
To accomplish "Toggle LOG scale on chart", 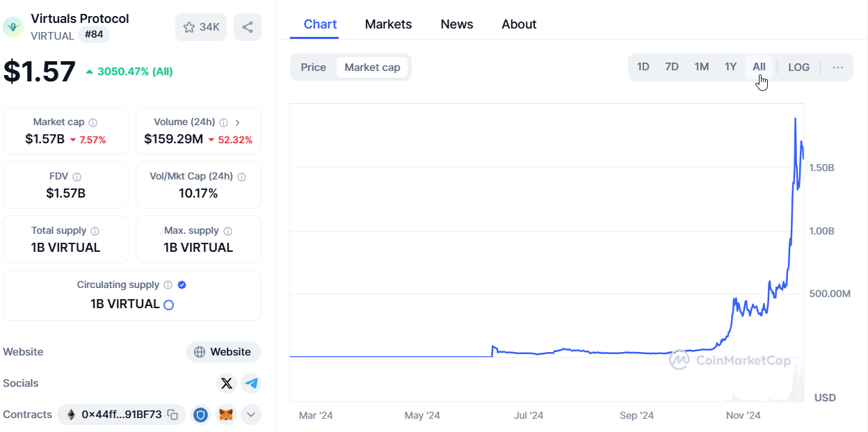I will (x=799, y=67).
